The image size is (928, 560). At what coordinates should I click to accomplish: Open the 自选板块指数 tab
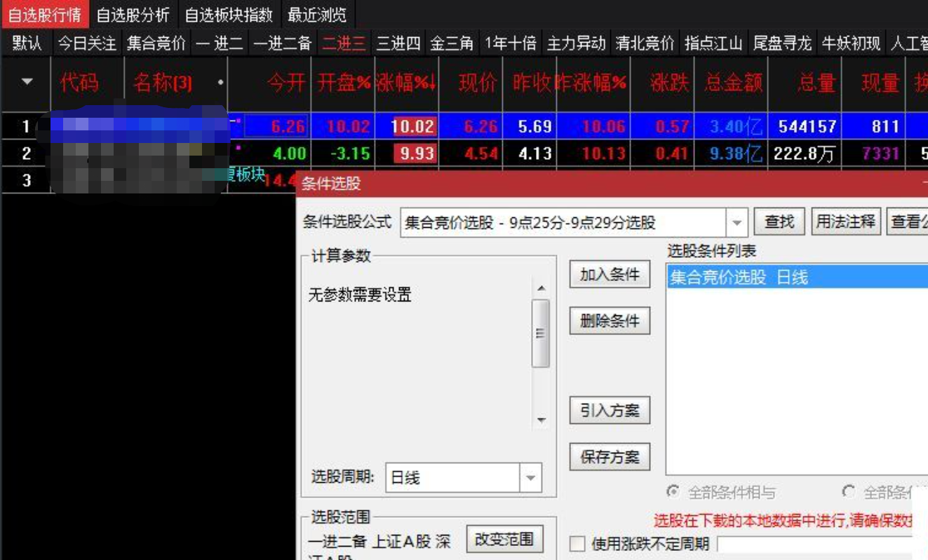(229, 14)
